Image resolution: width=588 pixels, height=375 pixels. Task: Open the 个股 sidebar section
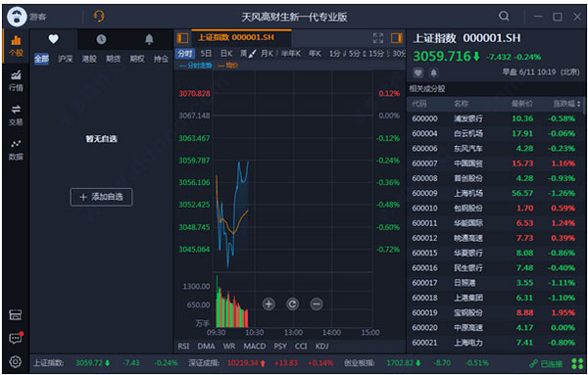[x=16, y=45]
